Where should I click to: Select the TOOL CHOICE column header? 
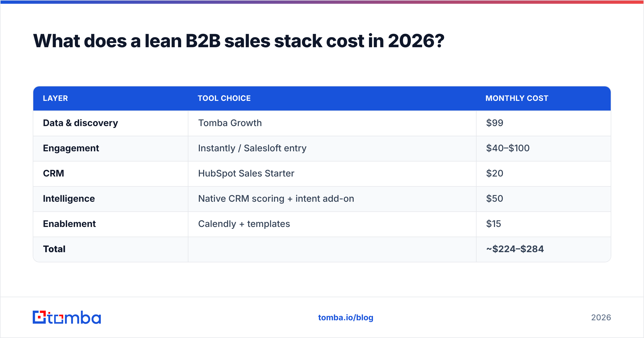224,98
